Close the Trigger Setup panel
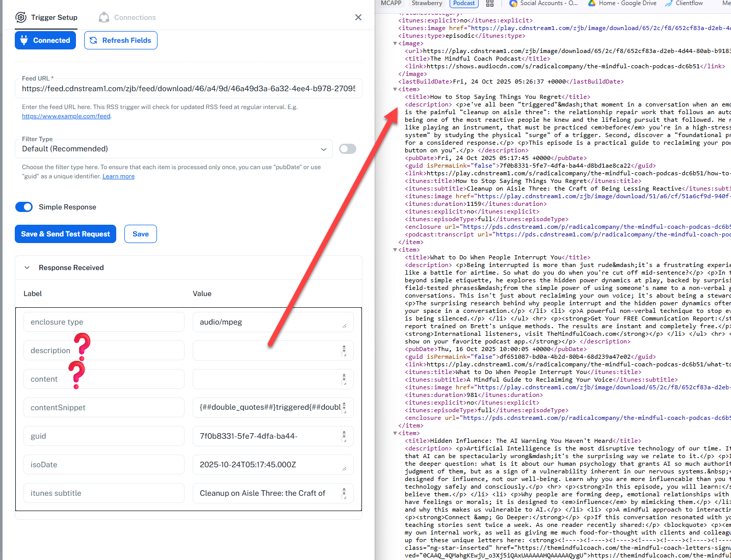731x560 pixels. 358,17
